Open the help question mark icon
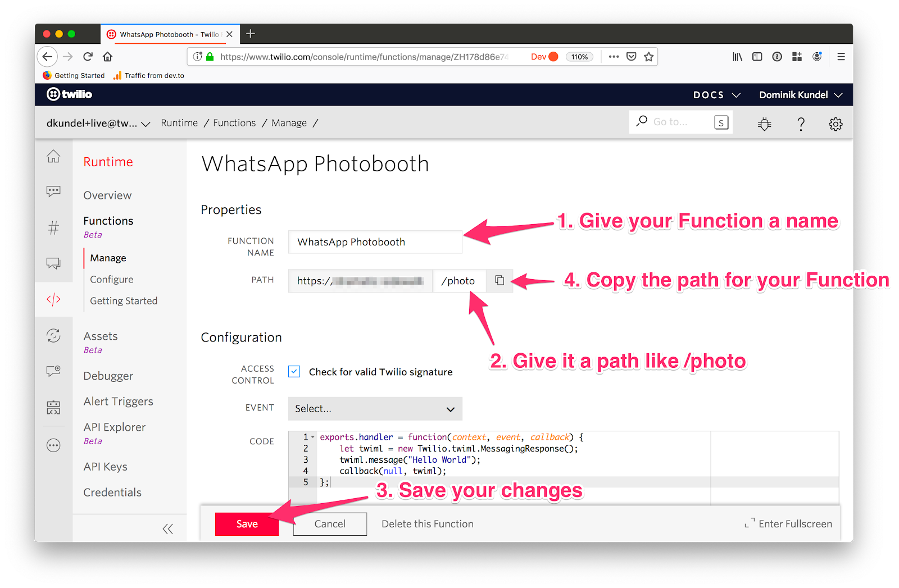Screen dimensions: 899x588 click(801, 124)
